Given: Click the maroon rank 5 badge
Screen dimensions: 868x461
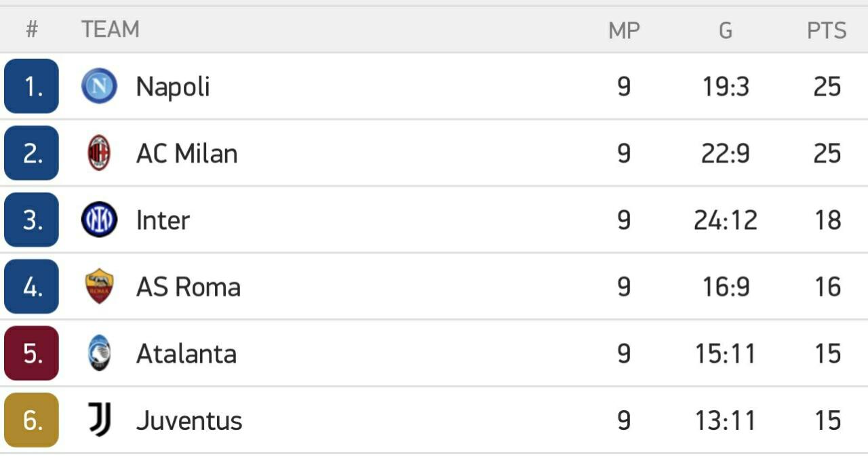Looking at the screenshot, I should [31, 353].
